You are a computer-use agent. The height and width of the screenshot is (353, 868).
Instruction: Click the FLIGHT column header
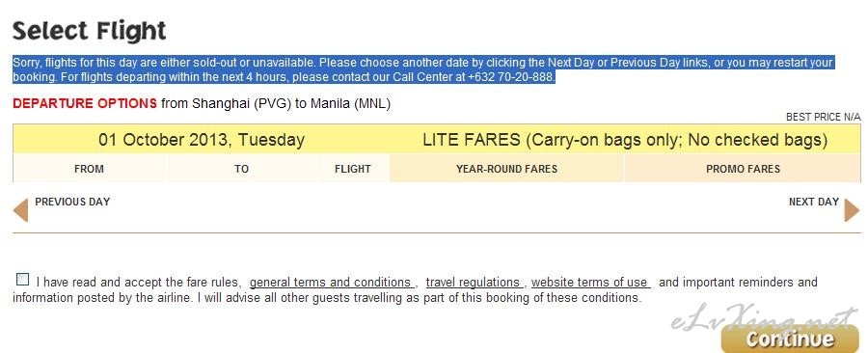point(353,169)
